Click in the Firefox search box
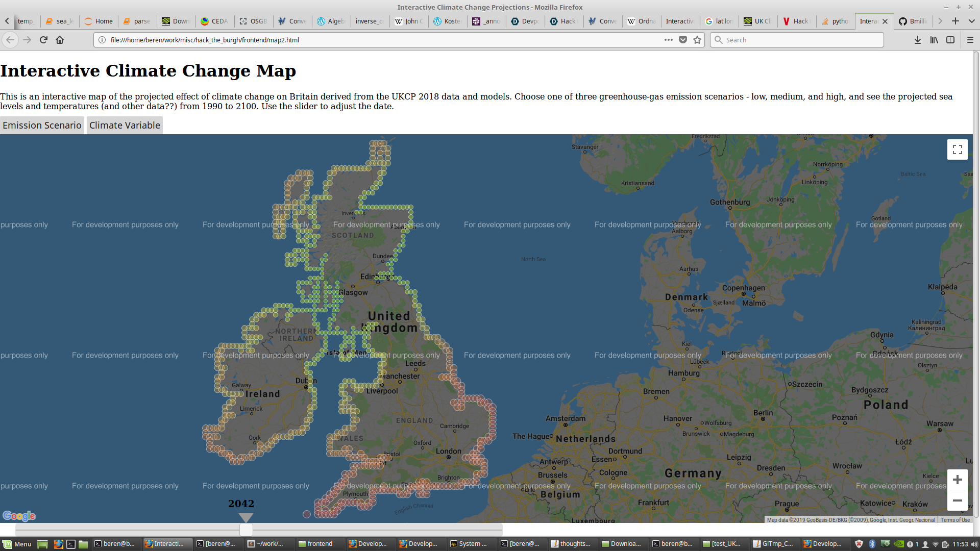The image size is (980, 551). coord(796,40)
